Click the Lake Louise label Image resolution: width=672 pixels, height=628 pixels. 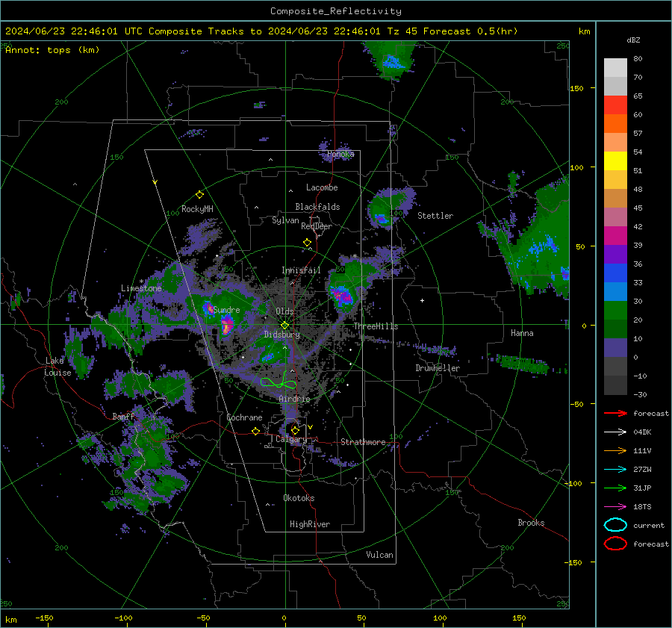(x=57, y=367)
